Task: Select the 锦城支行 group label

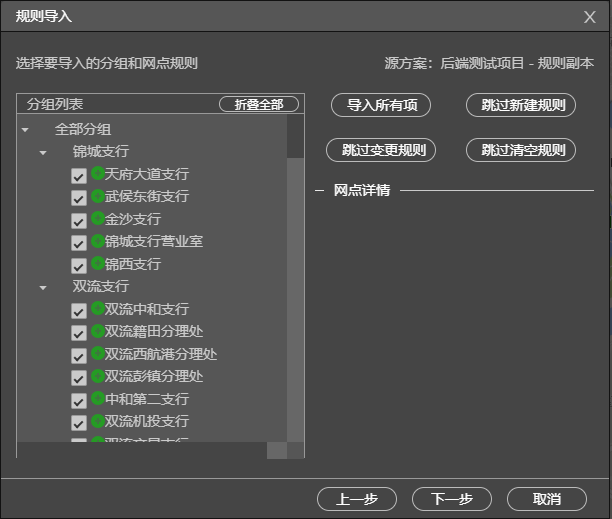Action: (101, 152)
